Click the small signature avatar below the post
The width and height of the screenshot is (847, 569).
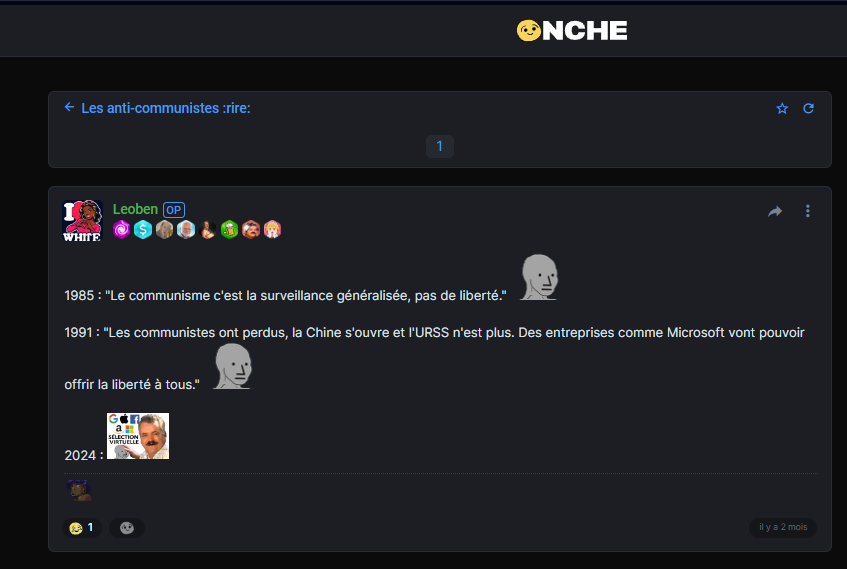(79, 490)
